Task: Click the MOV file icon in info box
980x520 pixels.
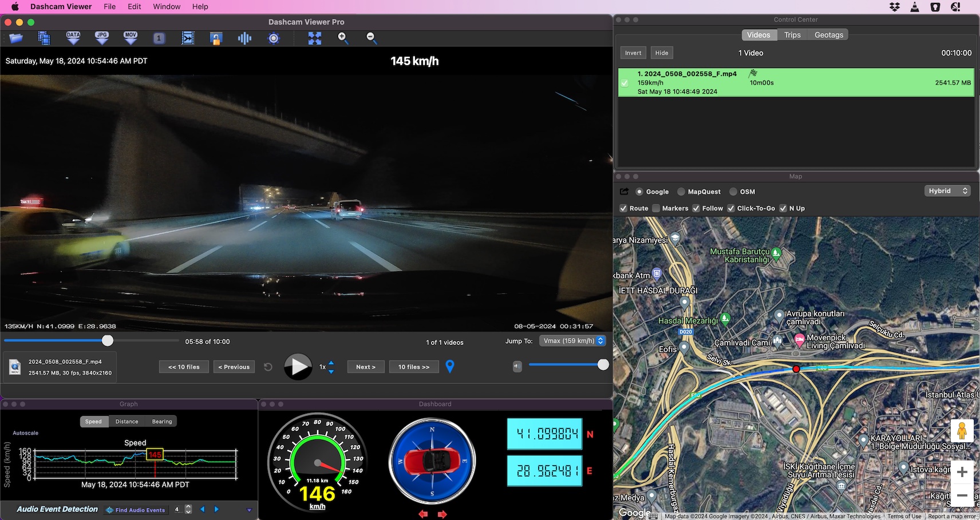Action: click(15, 367)
